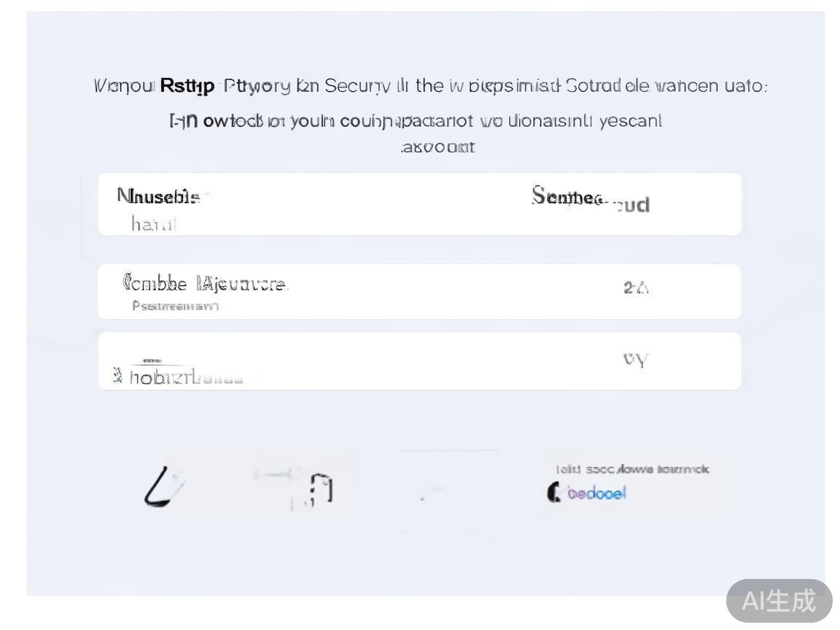840x630 pixels.
Task: Click the 'Security' word in the heading
Action: point(358,86)
